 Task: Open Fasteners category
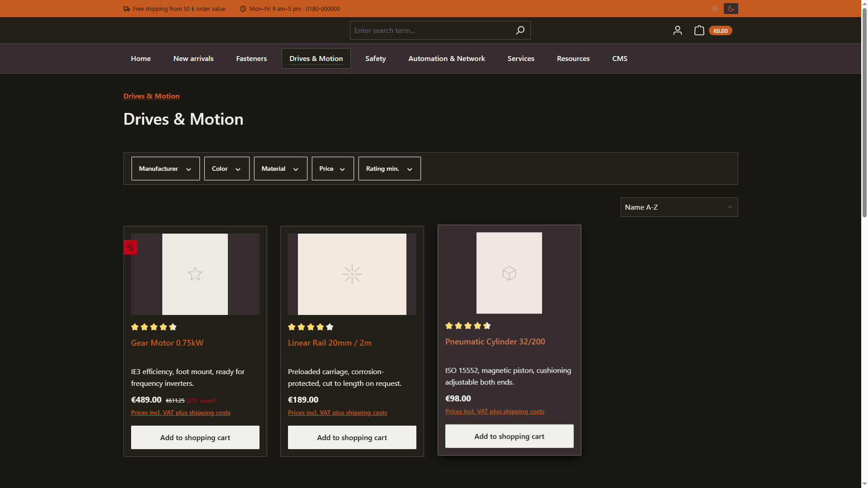pos(251,59)
